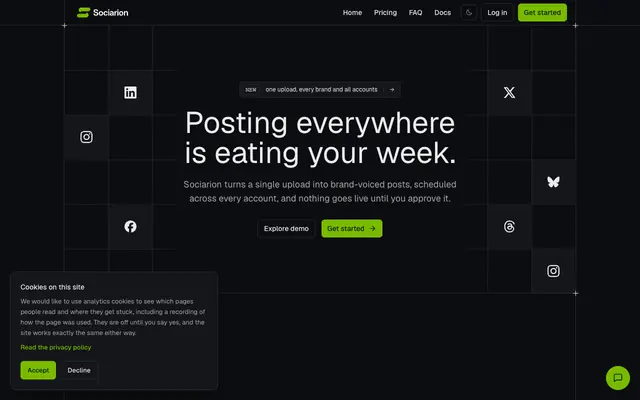Image resolution: width=640 pixels, height=400 pixels.
Task: Click the arrow in the announcement pill
Action: point(392,90)
